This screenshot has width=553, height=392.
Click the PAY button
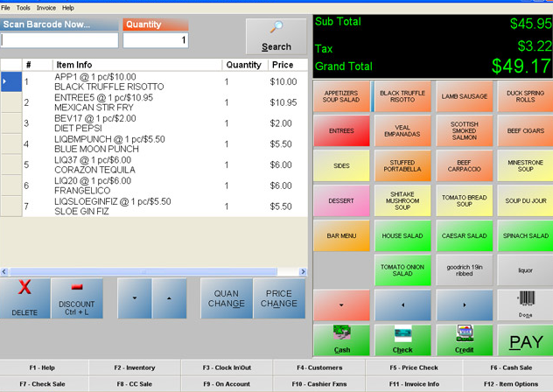coord(525,340)
